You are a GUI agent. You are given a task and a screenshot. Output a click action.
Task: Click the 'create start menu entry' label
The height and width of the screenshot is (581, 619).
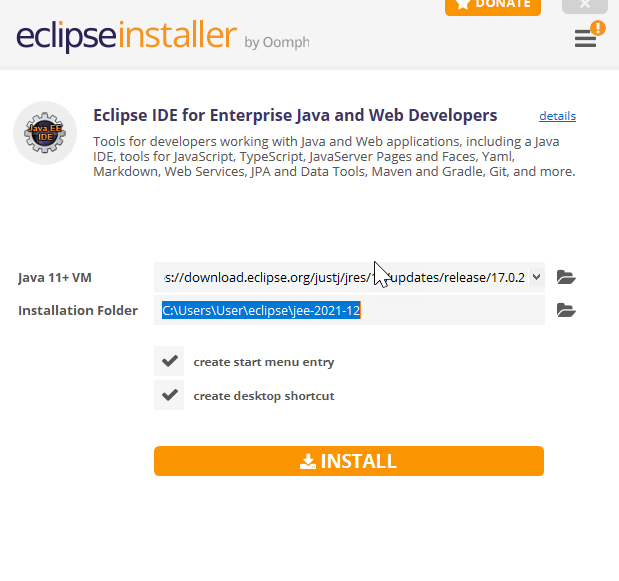pyautogui.click(x=264, y=362)
